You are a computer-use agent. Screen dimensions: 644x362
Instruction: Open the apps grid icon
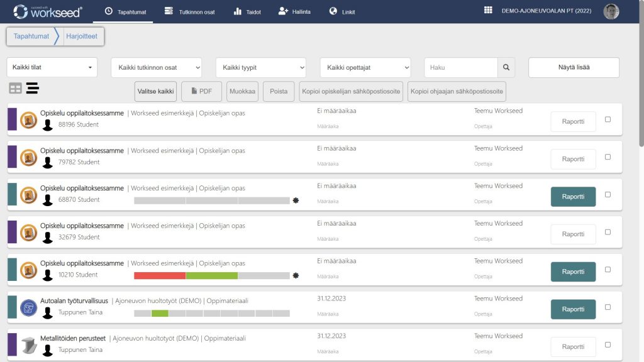pyautogui.click(x=488, y=11)
